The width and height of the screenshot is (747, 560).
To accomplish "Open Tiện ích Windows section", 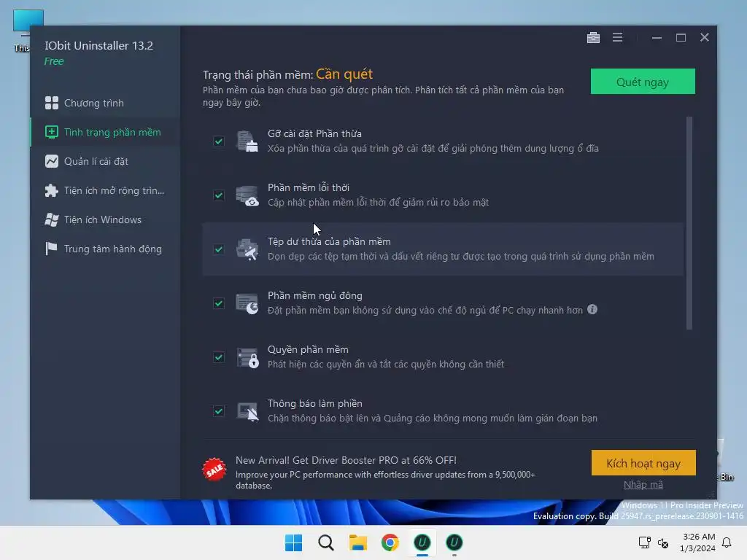I will (x=105, y=219).
